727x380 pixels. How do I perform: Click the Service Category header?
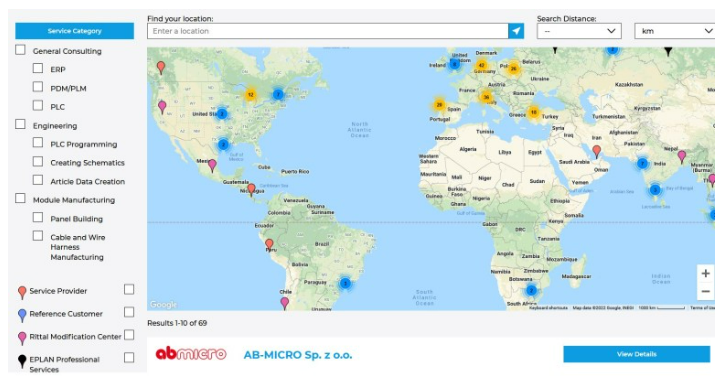(75, 31)
